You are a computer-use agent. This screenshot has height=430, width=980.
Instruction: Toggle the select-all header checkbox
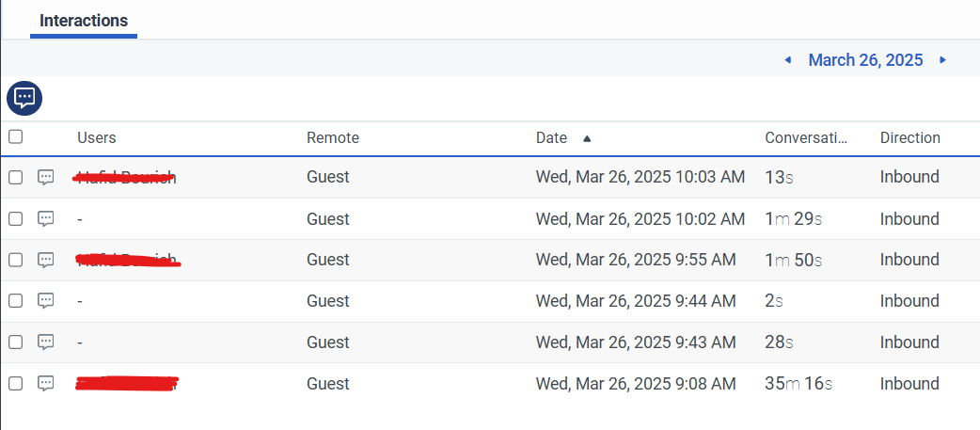15,137
